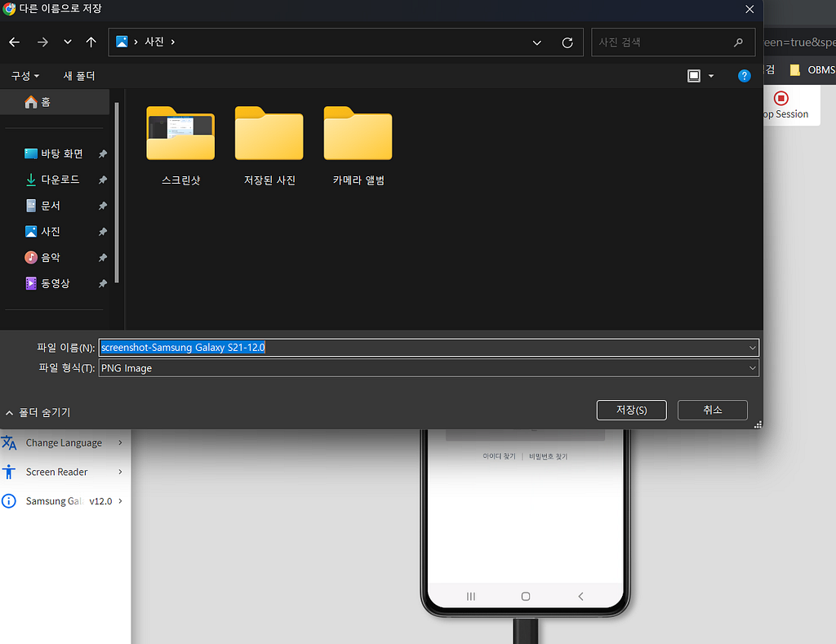Expand the 파일 형식 PNG Image dropdown
Image resolution: width=836 pixels, height=644 pixels.
coord(752,368)
